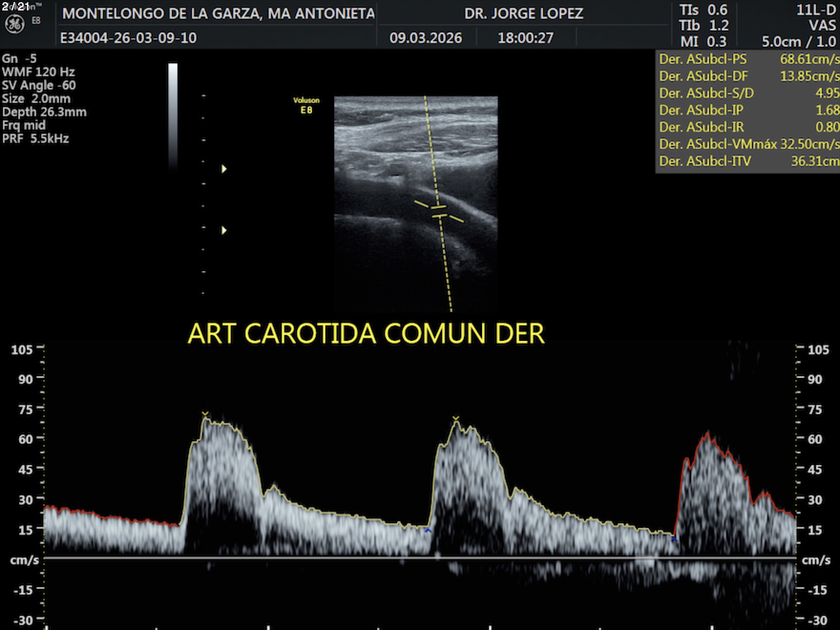
Task: Click blue end-diastolic marker before second waveform
Action: click(428, 530)
